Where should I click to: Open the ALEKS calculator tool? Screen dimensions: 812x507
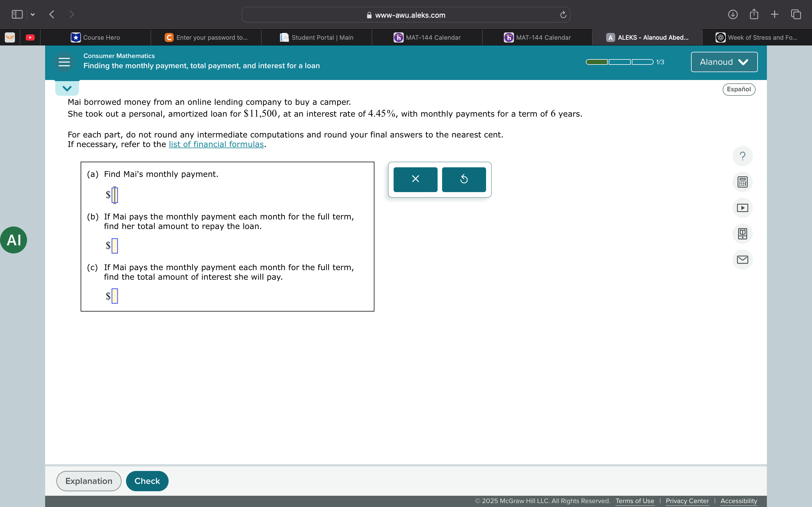[742, 182]
